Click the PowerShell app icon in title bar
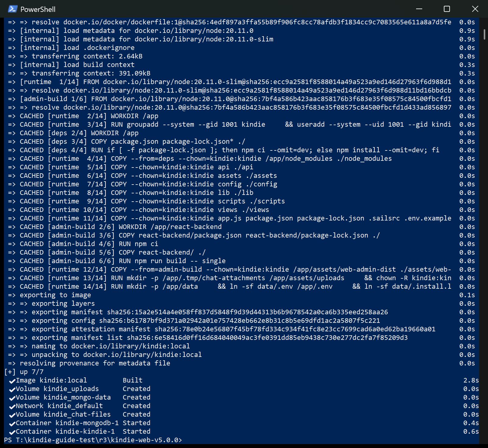Screen dimensions: 488x448 click(12, 9)
